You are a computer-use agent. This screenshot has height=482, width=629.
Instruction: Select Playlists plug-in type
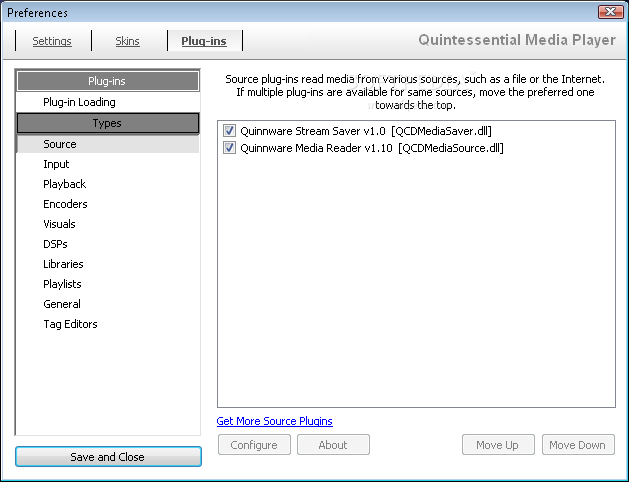point(108,284)
